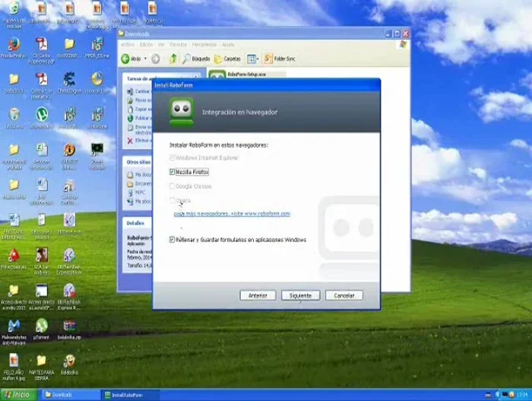The image size is (532, 401).
Task: Toggle the Google Chrome checkbox
Action: pyautogui.click(x=173, y=186)
